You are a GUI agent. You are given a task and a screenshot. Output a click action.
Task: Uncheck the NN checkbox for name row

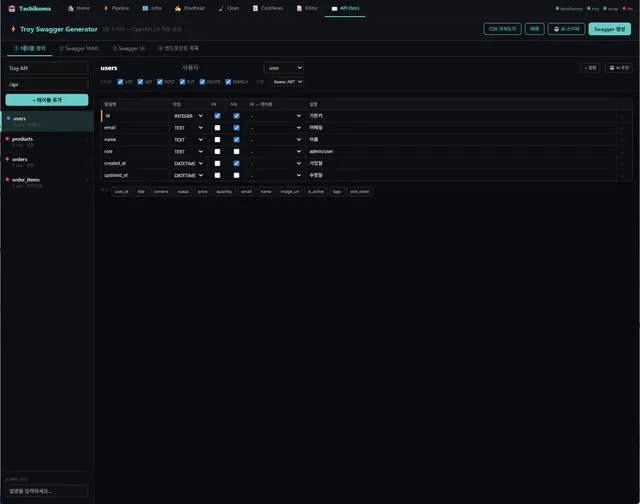click(236, 140)
